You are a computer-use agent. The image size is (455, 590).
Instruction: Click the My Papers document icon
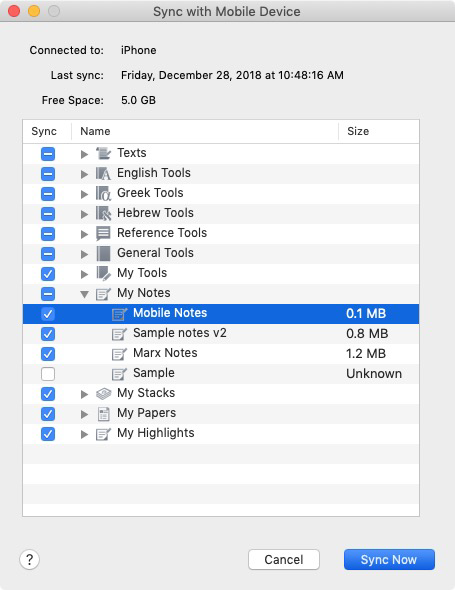[103, 414]
